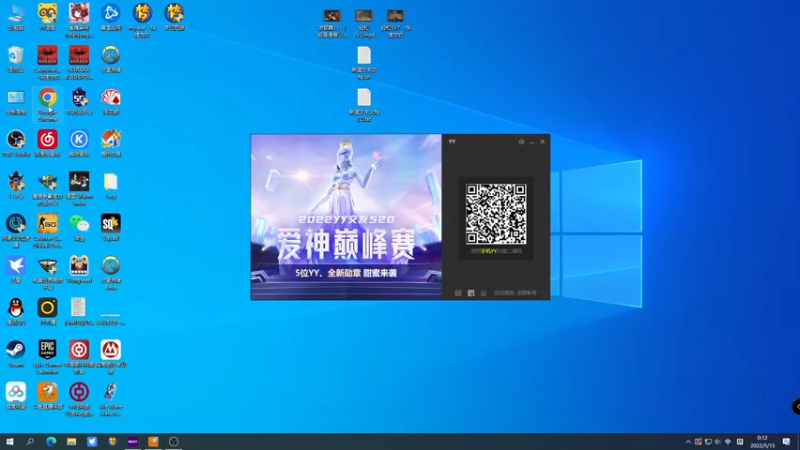The image size is (800, 450).
Task: Open the China Merchants Bank red M icon
Action: [111, 357]
